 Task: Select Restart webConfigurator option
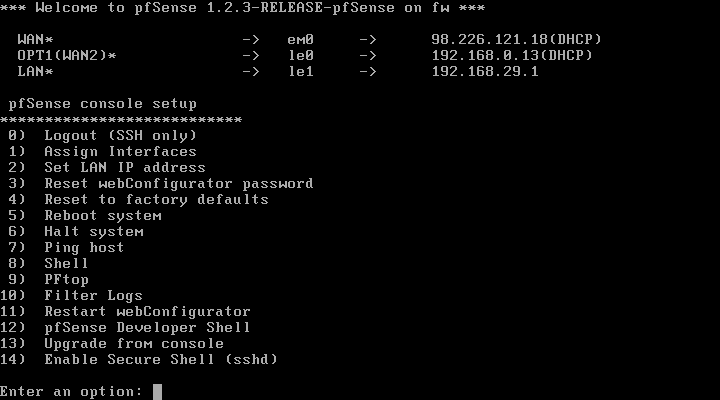point(125,312)
